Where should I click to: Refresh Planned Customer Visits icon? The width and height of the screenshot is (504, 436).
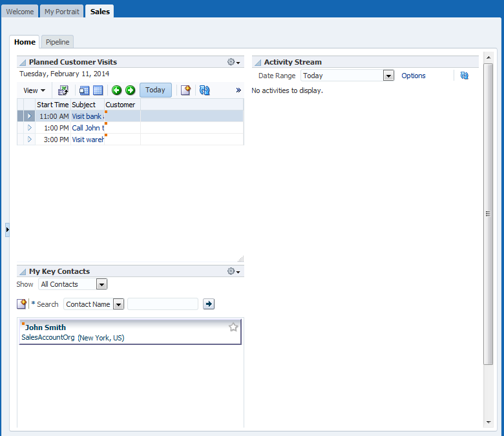tap(204, 90)
